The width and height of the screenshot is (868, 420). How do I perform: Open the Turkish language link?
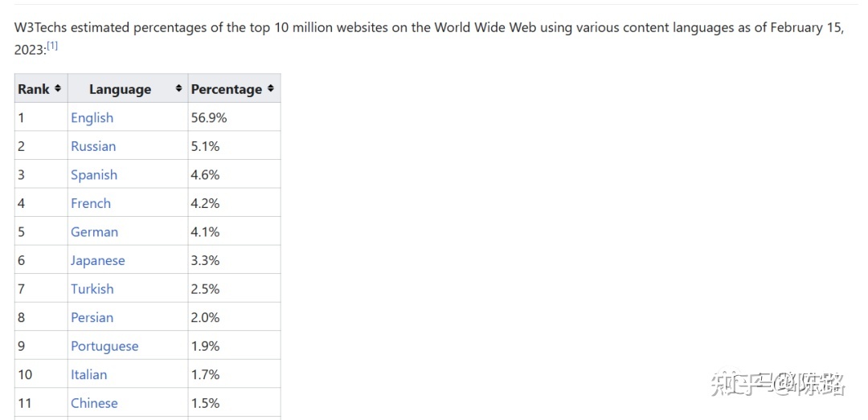(x=92, y=289)
